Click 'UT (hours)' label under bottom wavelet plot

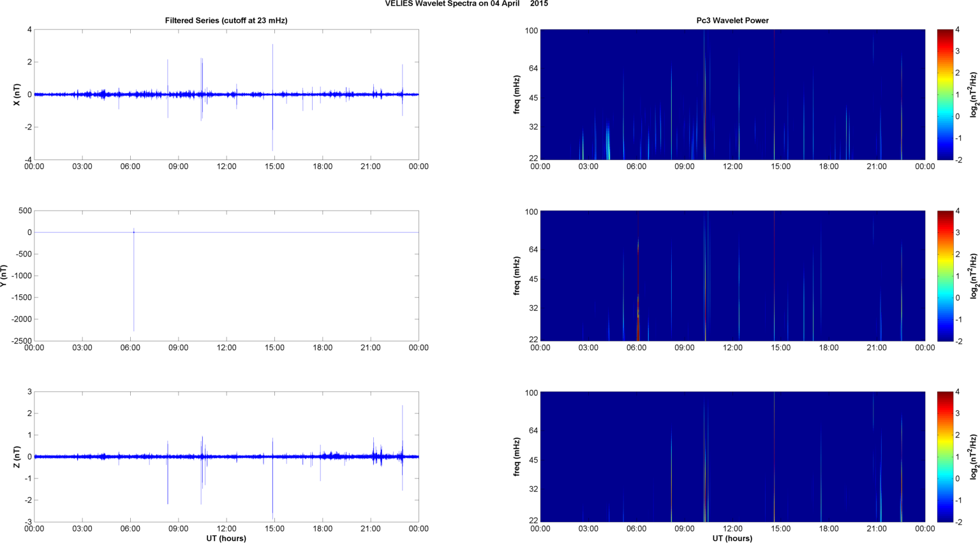(x=732, y=538)
